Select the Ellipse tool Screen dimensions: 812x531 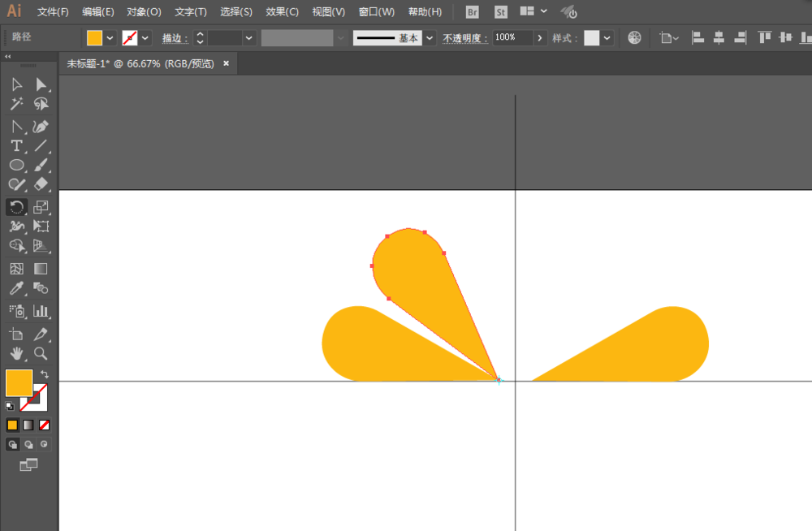pyautogui.click(x=16, y=166)
